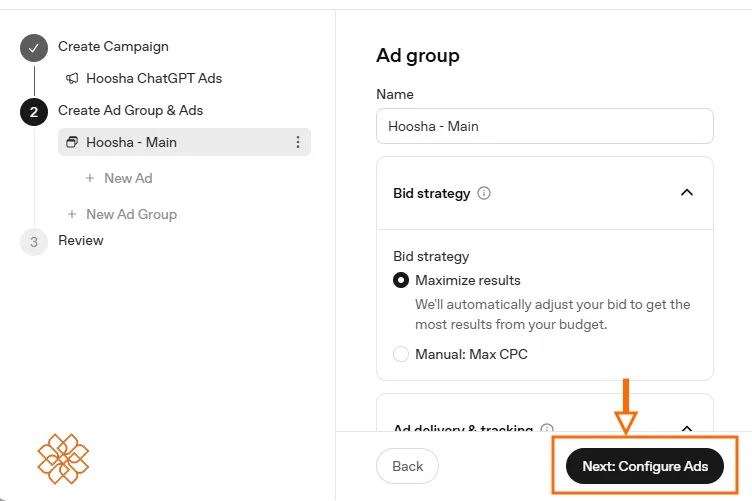Image resolution: width=752 pixels, height=501 pixels.
Task: Click the automatic bid adjustment description text
Action: click(552, 315)
